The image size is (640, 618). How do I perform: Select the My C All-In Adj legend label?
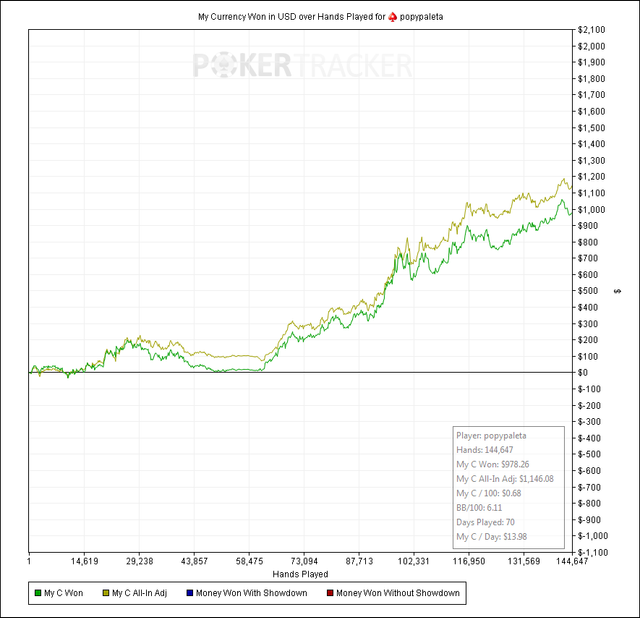(140, 593)
